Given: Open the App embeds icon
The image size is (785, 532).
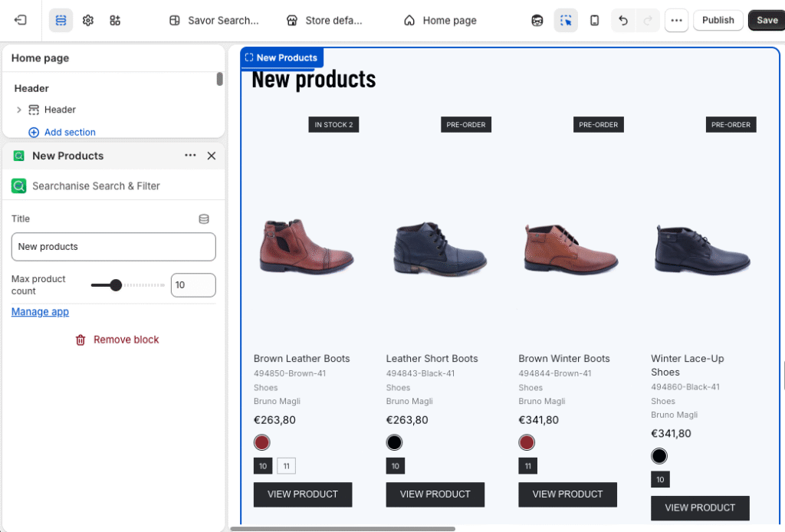Looking at the screenshot, I should tap(115, 21).
